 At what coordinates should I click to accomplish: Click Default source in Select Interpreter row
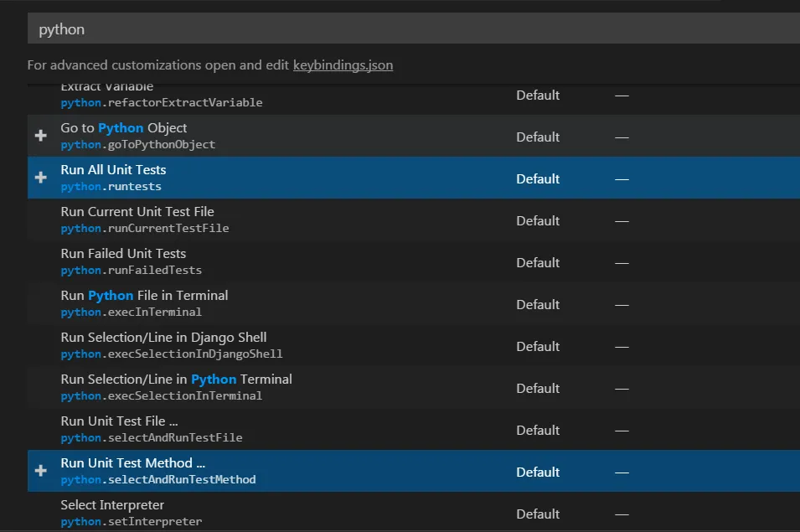pyautogui.click(x=538, y=514)
